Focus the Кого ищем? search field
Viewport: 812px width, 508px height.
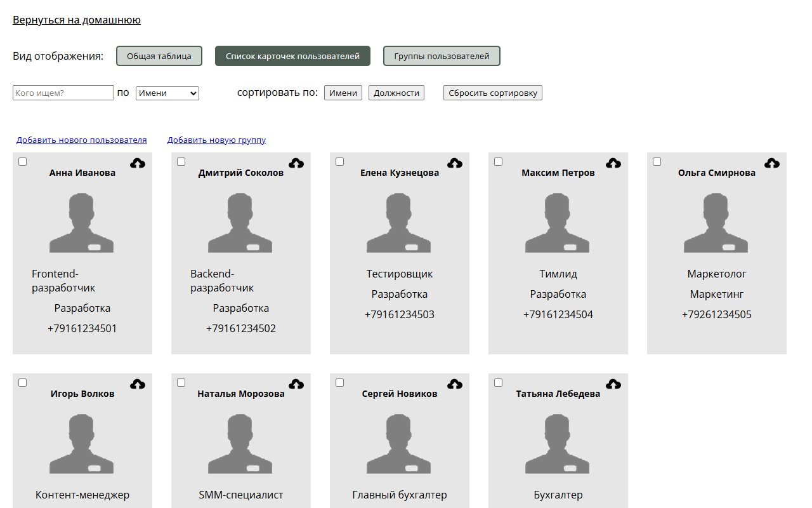click(63, 93)
